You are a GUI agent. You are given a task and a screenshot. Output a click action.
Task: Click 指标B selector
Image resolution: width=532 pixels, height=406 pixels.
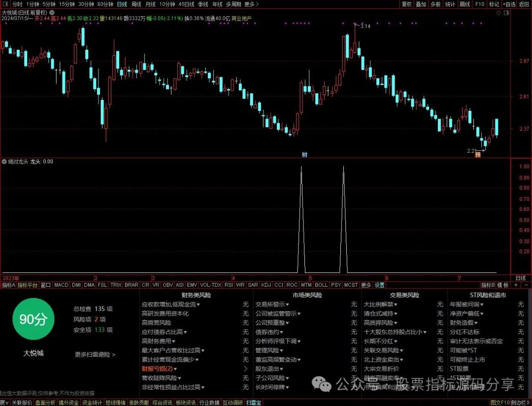coord(488,285)
